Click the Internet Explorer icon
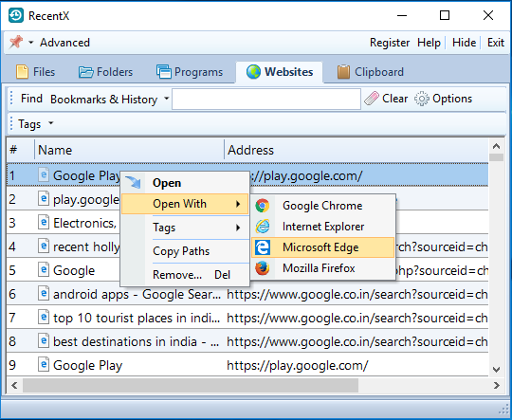This screenshot has width=512, height=420. point(263,227)
